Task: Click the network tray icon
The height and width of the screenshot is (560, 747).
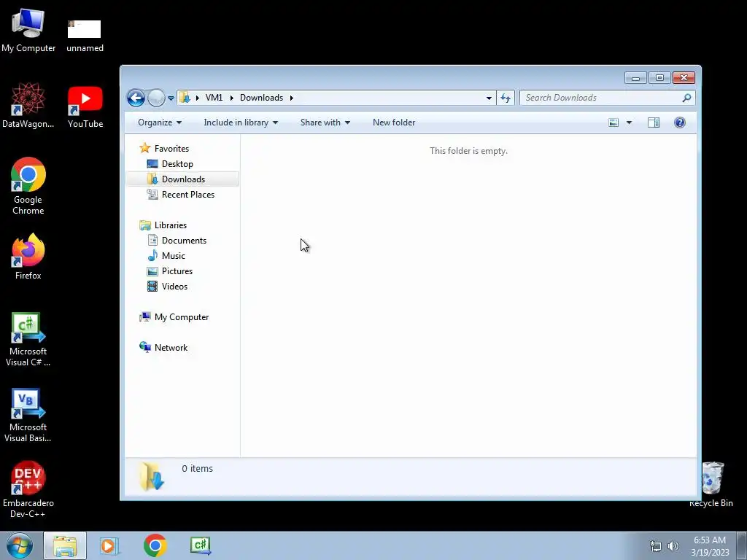Action: tap(656, 546)
